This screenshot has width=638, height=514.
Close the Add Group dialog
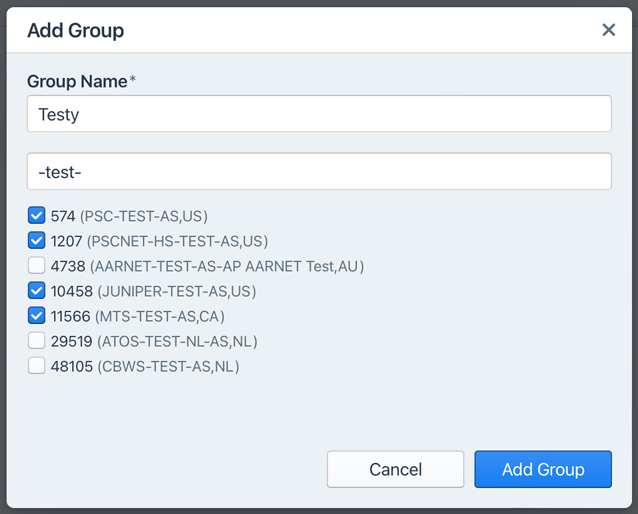click(608, 30)
